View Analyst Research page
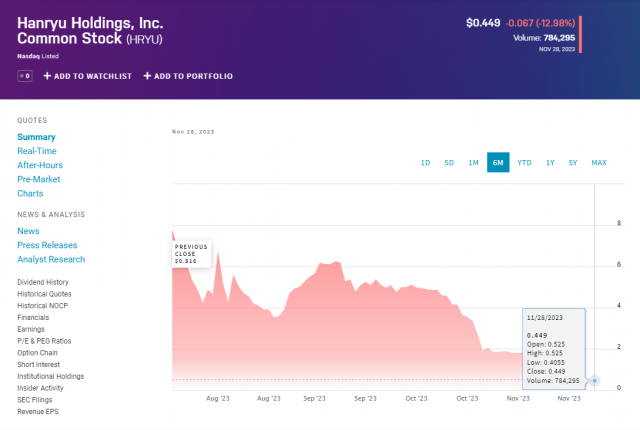This screenshot has height=430, width=640. coord(51,259)
